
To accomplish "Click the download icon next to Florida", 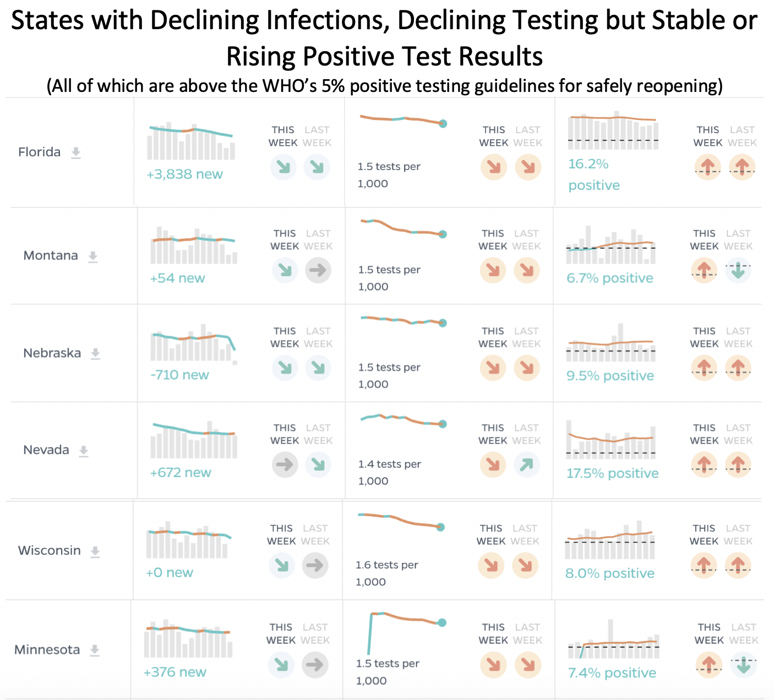I will click(x=76, y=152).
